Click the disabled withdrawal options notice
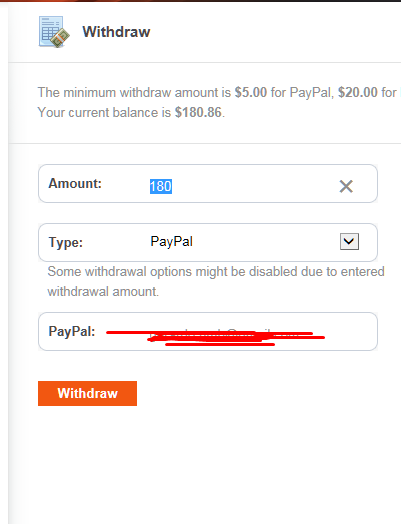Viewport: 401px width, 524px height. (x=216, y=281)
